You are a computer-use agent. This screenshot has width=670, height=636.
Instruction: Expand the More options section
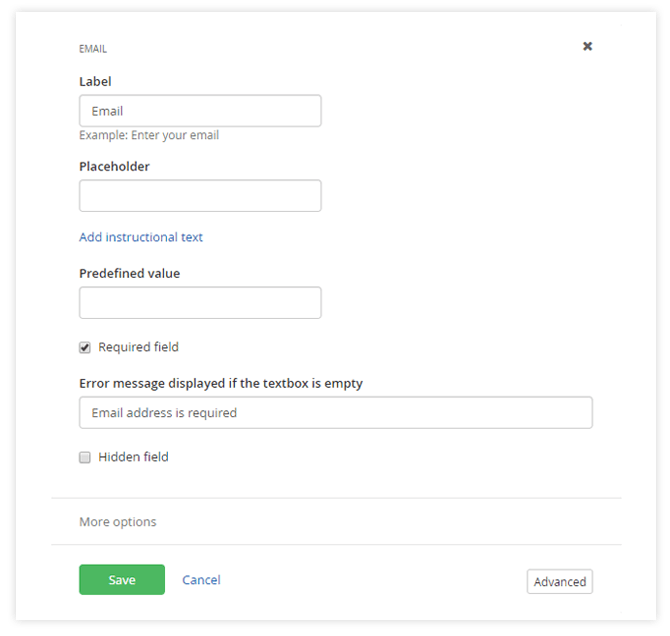tap(118, 522)
